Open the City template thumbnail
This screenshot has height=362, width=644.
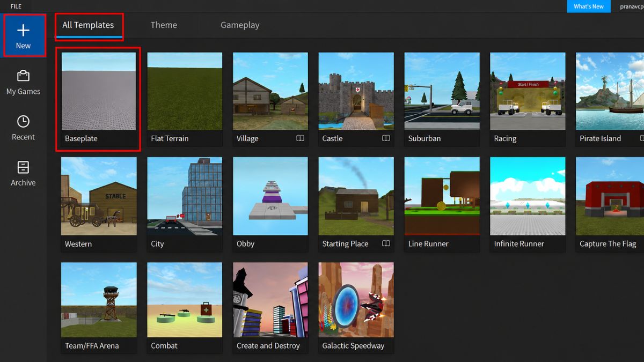(185, 196)
